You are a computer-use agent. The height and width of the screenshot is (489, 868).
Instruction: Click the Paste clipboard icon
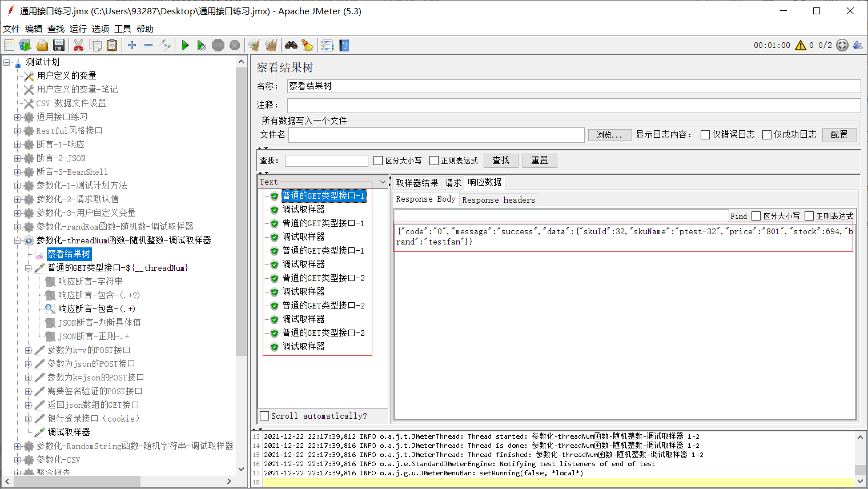point(112,45)
